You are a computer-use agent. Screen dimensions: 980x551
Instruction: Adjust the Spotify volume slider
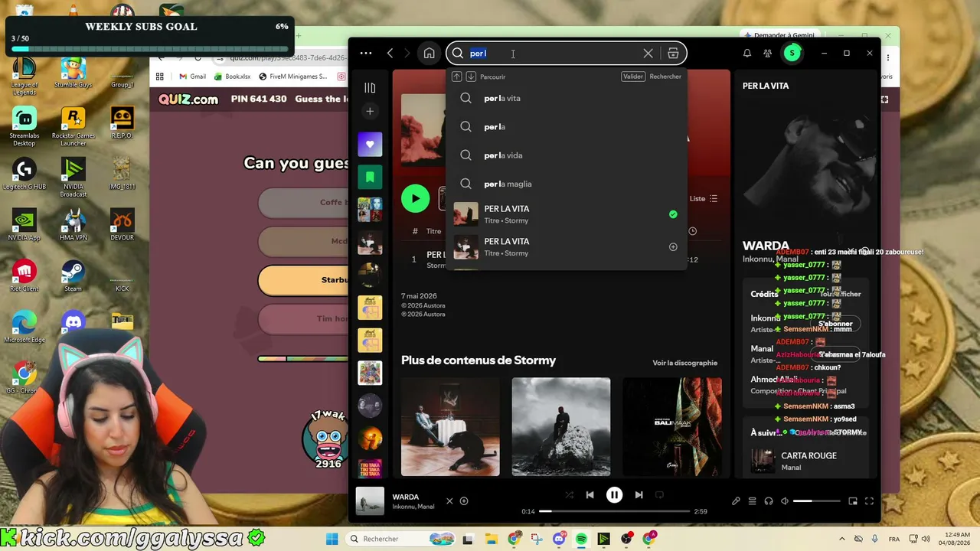(x=816, y=501)
